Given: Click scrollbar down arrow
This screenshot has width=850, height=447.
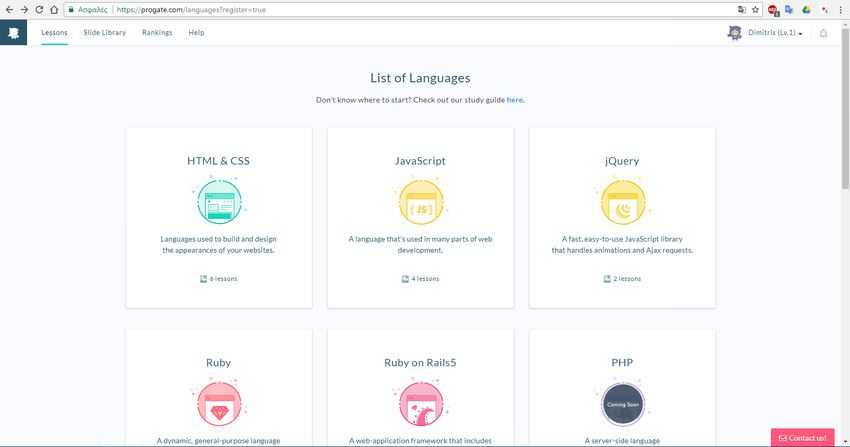Looking at the screenshot, I should (x=845, y=443).
